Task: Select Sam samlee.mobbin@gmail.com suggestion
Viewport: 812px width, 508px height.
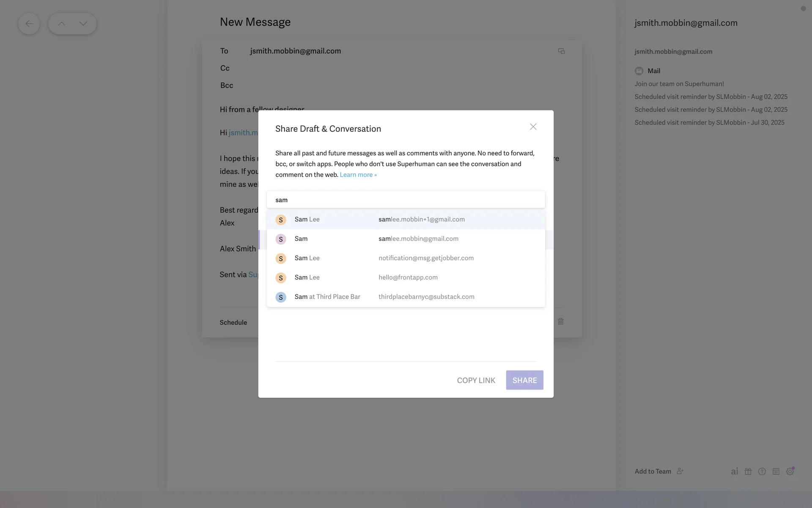Action: (x=405, y=239)
